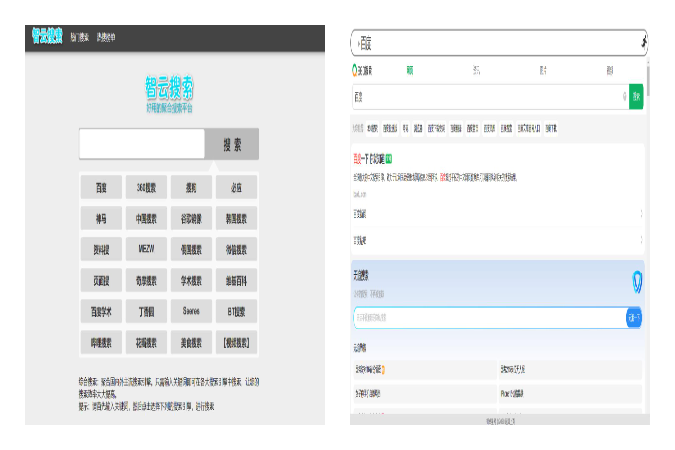Click the main search text field

141,144
